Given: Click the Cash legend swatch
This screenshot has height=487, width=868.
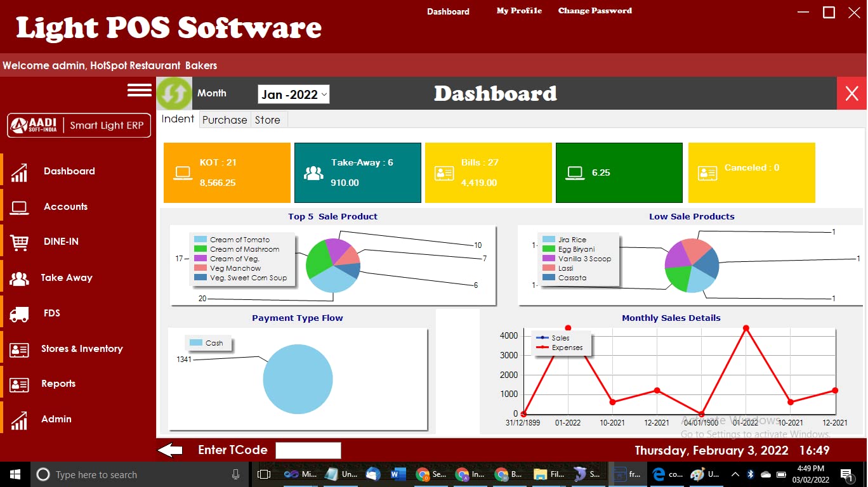Looking at the screenshot, I should pyautogui.click(x=196, y=343).
